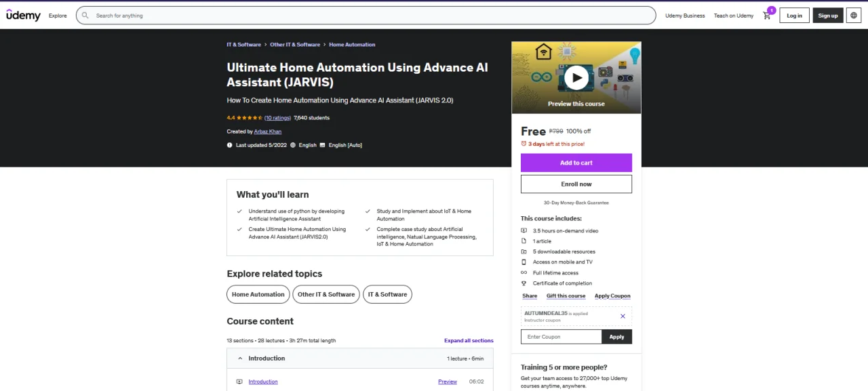
Task: Open the (10 ratings) link
Action: pos(277,118)
